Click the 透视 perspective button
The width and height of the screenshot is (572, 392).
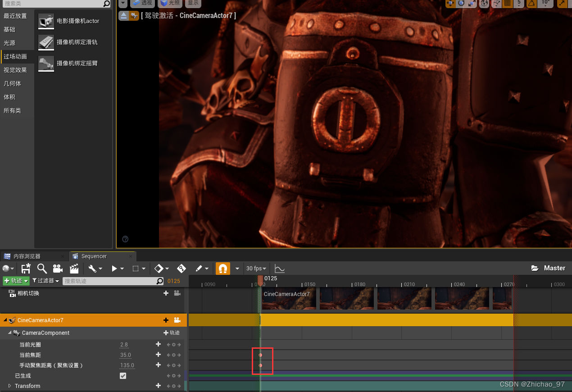pos(142,3)
